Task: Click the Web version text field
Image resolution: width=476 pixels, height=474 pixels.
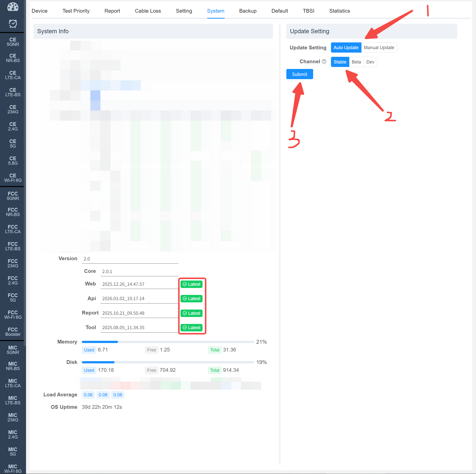Action: click(139, 284)
